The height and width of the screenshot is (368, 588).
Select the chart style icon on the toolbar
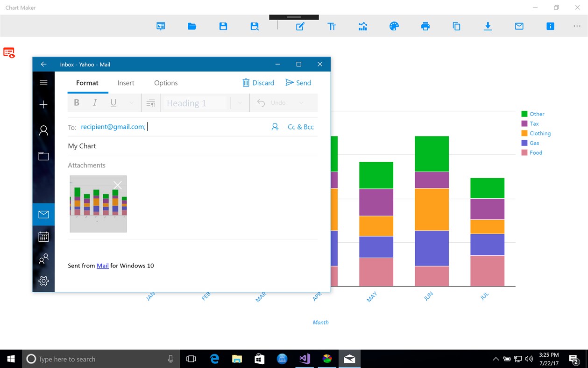click(363, 26)
